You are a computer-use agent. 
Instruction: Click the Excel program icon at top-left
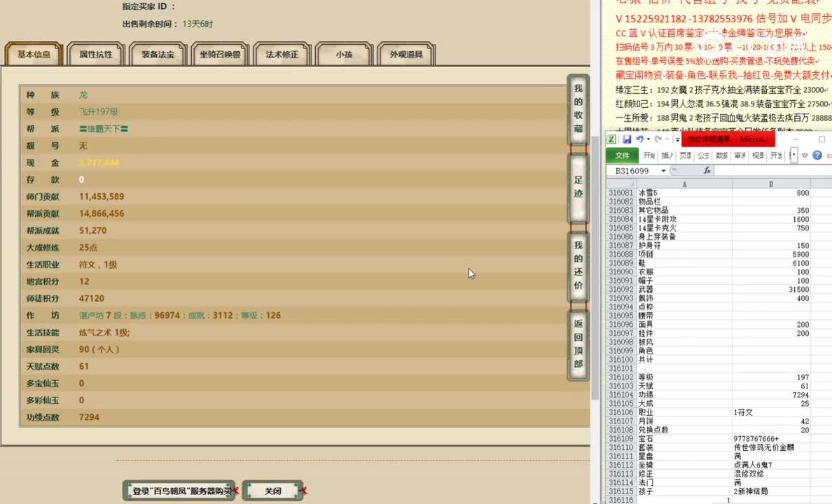click(x=611, y=139)
